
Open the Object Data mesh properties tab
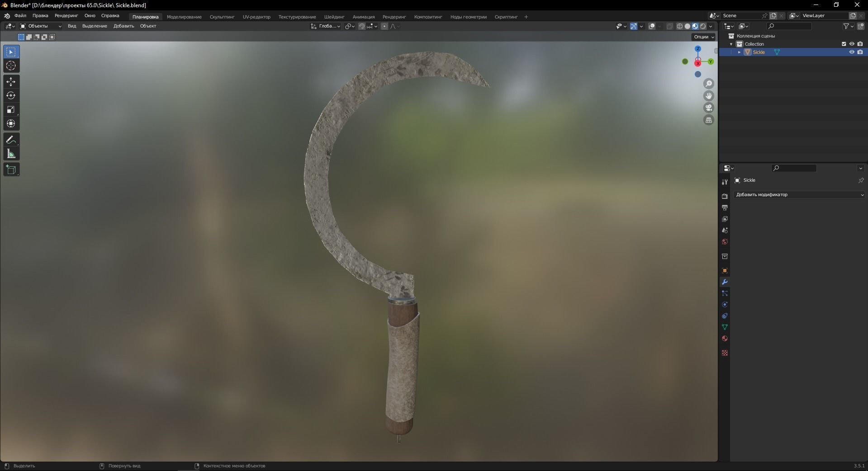click(x=725, y=327)
